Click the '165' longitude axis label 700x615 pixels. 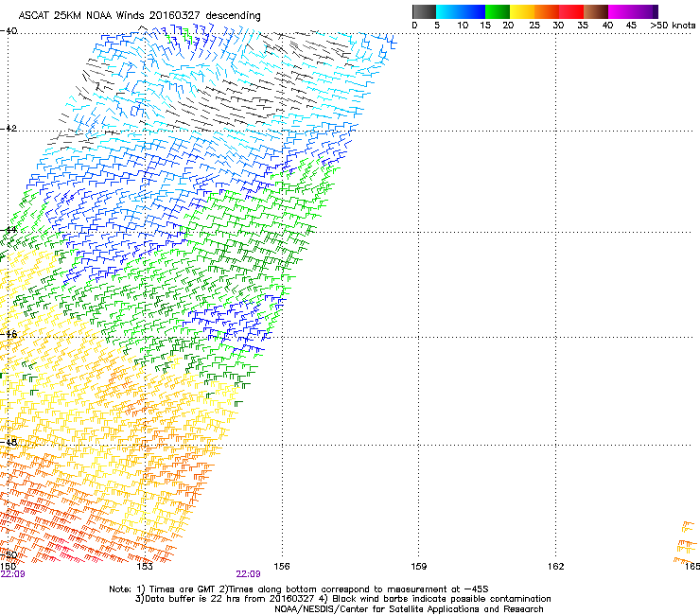692,567
